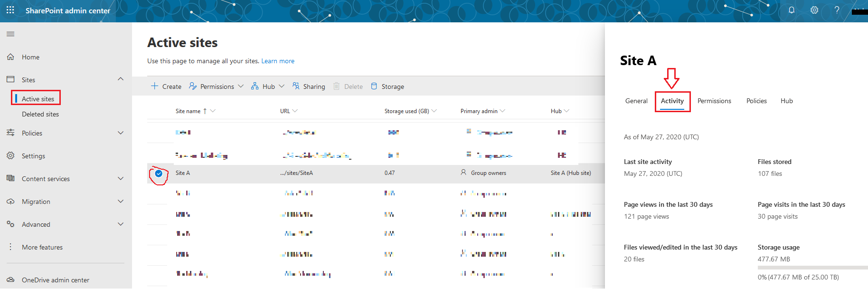Click the 107 files value

770,173
